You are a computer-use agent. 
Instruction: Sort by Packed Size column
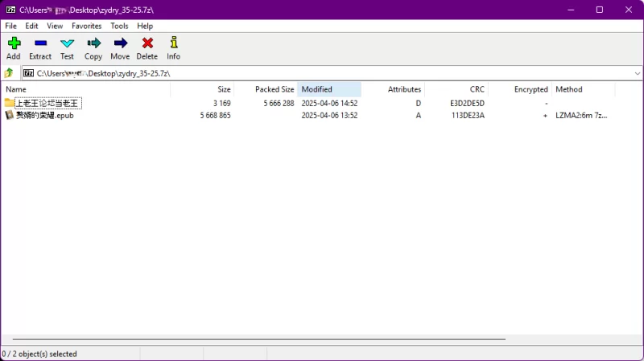click(274, 89)
